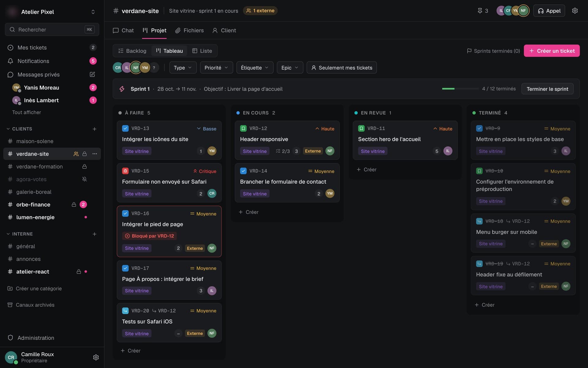This screenshot has height=368, width=588.
Task: Focus the Rechercher search field
Action: (x=52, y=29)
